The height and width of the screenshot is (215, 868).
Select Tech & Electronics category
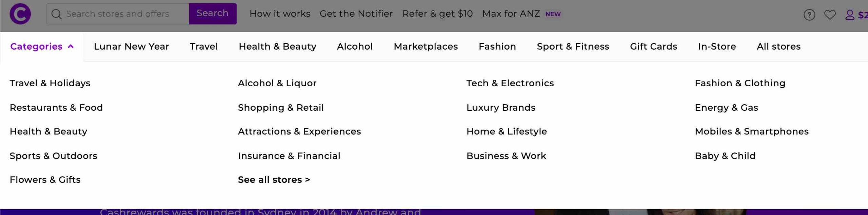(510, 83)
